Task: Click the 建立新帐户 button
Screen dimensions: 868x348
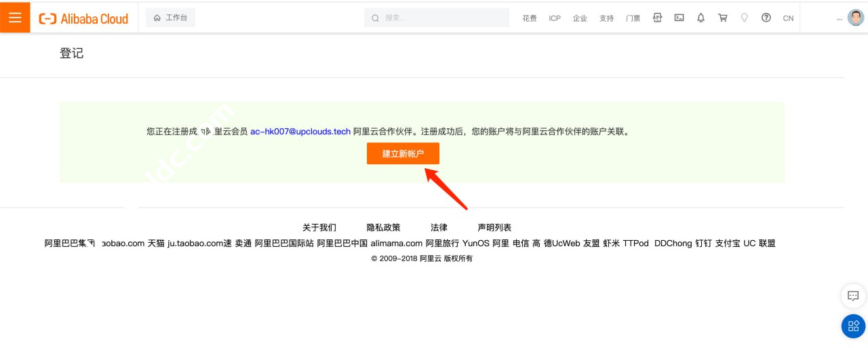Action: [x=403, y=153]
